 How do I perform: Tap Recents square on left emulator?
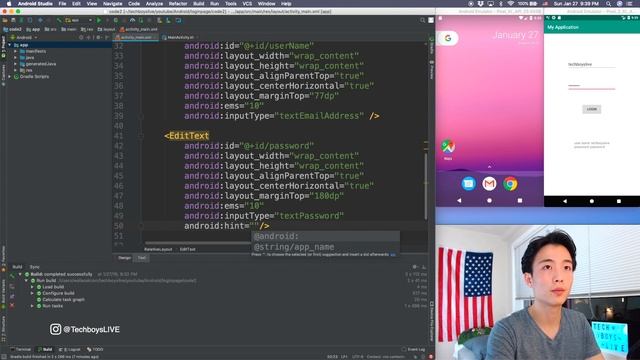pyautogui.click(x=520, y=200)
